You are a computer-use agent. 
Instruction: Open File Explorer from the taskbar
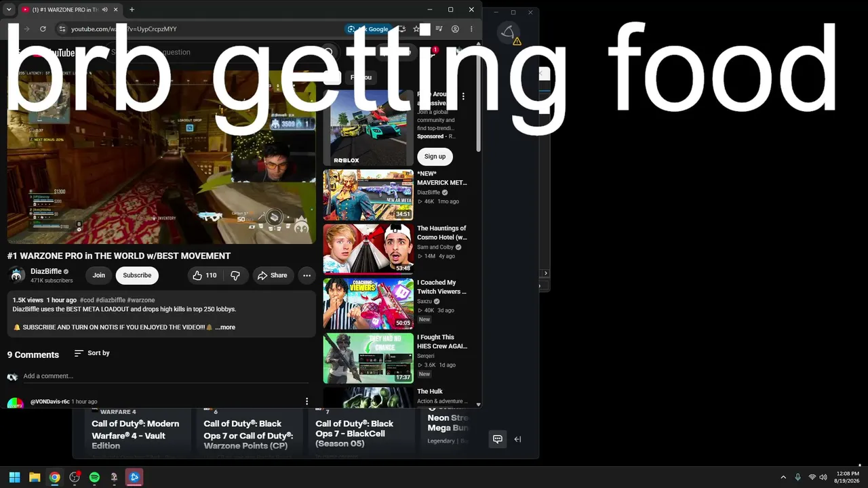click(x=35, y=477)
